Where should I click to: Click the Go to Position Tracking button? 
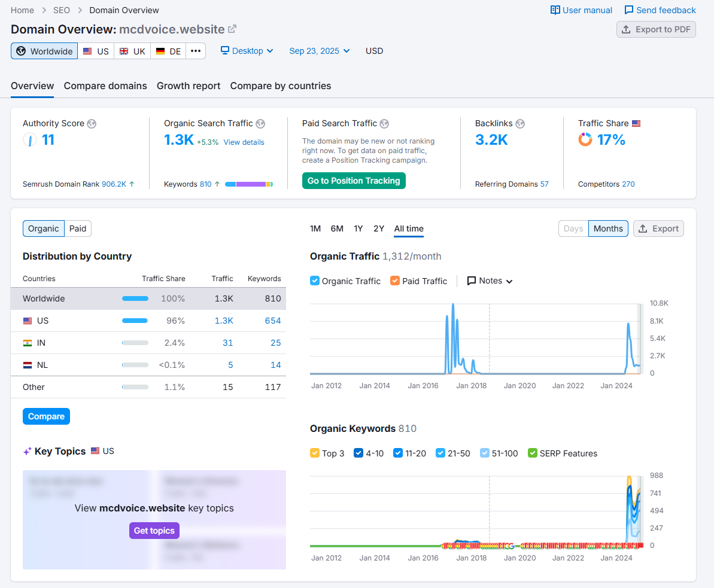coord(354,181)
